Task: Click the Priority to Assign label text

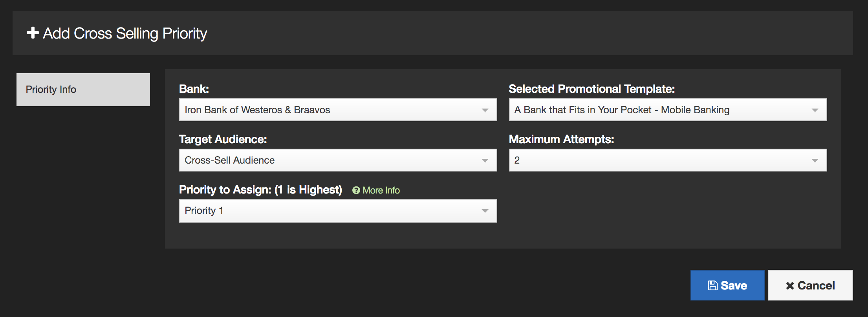Action: [260, 190]
